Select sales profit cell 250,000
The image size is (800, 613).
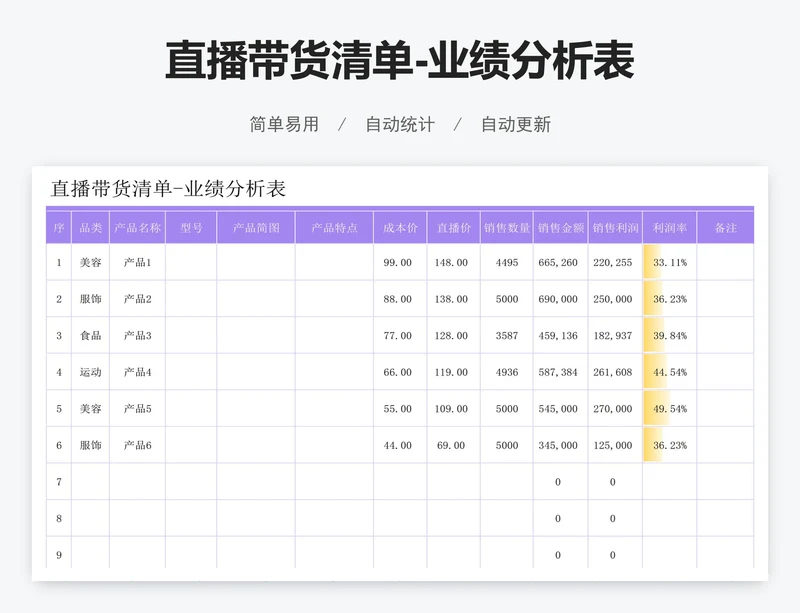coord(615,299)
